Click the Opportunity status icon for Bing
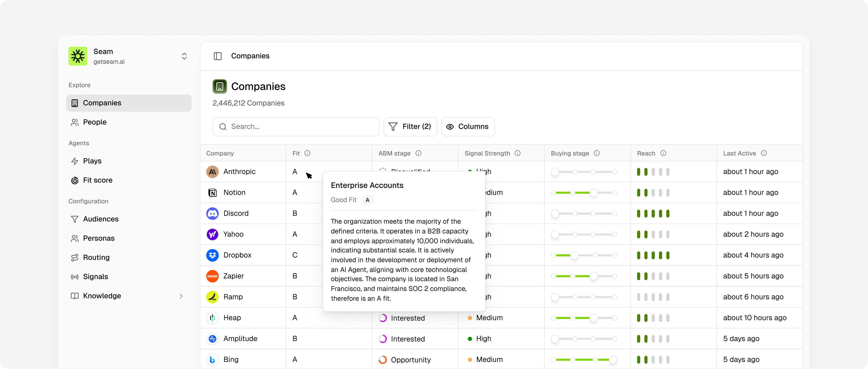The width and height of the screenshot is (868, 369). point(383,360)
